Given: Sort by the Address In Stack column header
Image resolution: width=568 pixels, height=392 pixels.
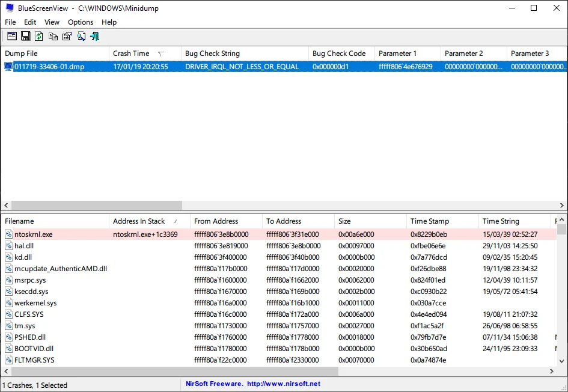Looking at the screenshot, I should pyautogui.click(x=150, y=221).
